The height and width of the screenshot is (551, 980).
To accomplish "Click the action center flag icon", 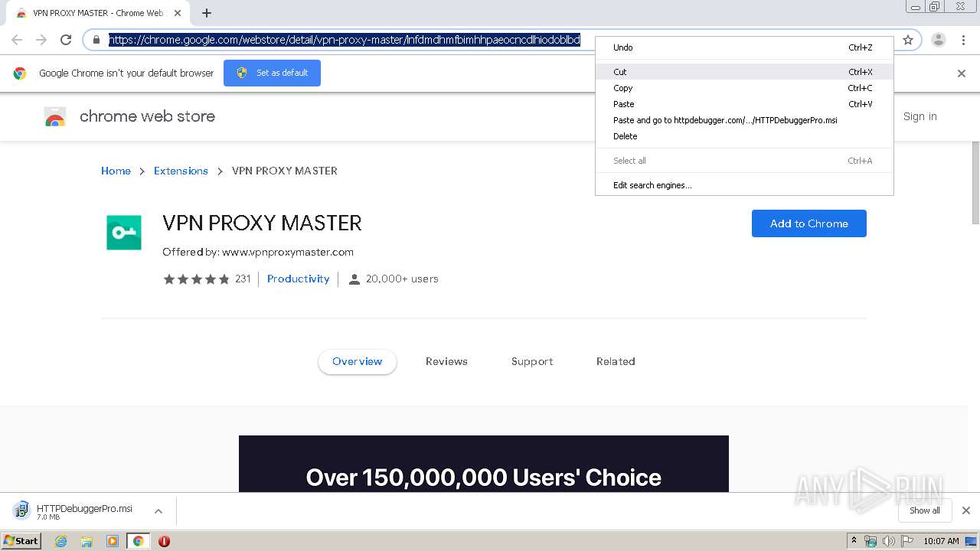I will 907,541.
